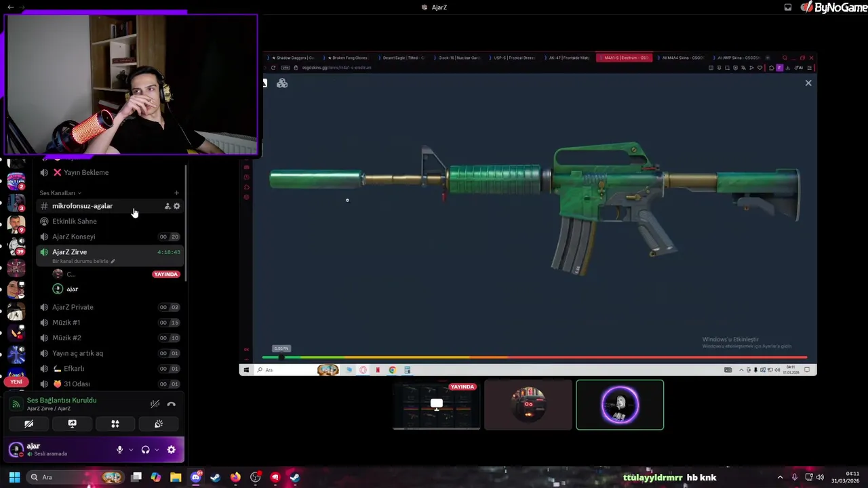The width and height of the screenshot is (868, 488).
Task: Open Discord user settings gear
Action: click(x=172, y=449)
